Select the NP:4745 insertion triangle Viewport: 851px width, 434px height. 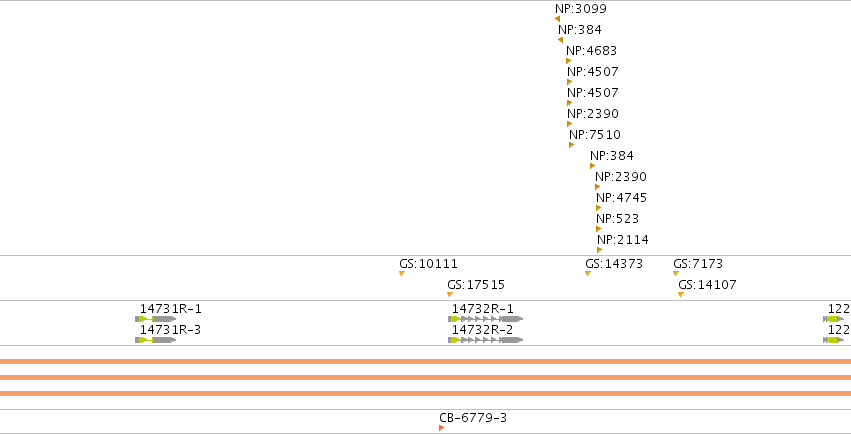point(599,208)
